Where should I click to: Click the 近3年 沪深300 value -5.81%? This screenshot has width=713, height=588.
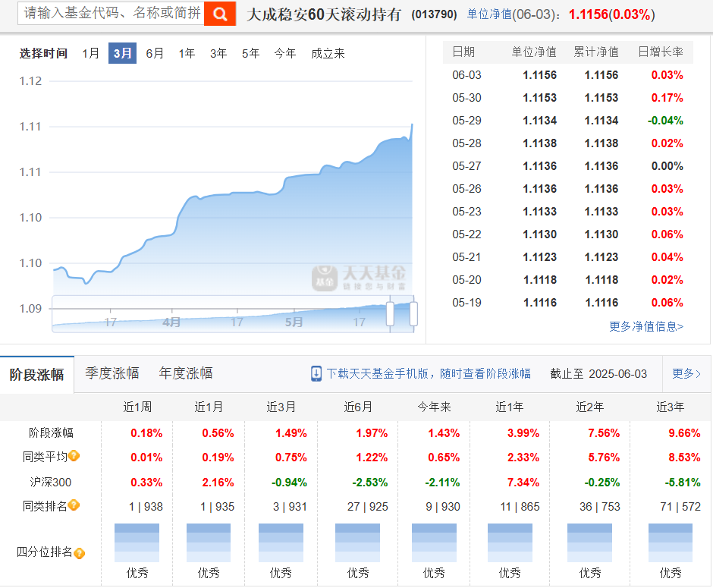coord(683,482)
